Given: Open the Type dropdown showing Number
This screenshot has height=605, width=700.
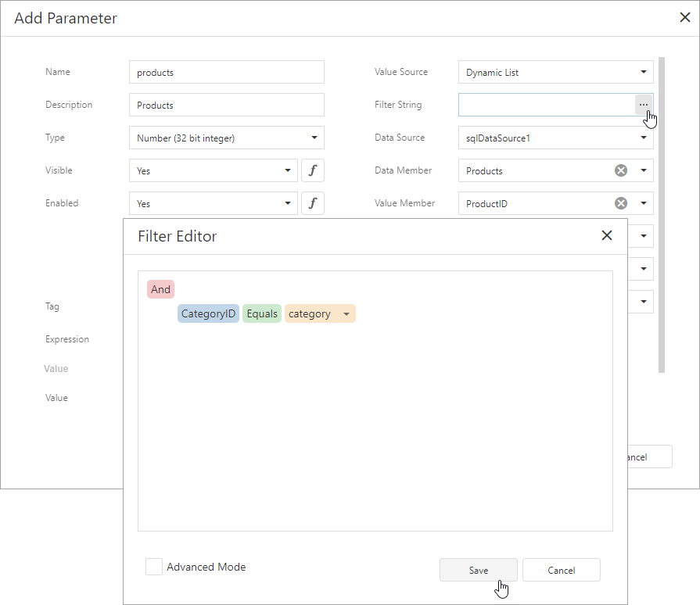Looking at the screenshot, I should point(316,138).
